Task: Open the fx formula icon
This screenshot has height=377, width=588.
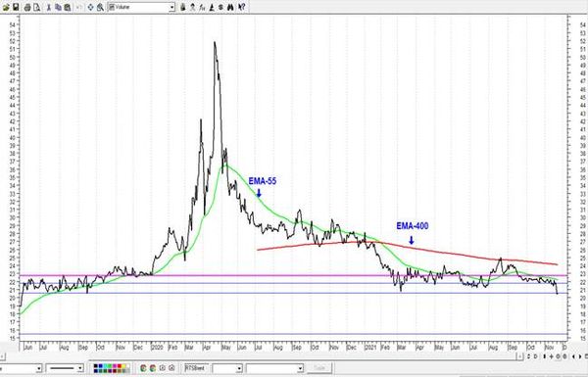Action: [202, 7]
